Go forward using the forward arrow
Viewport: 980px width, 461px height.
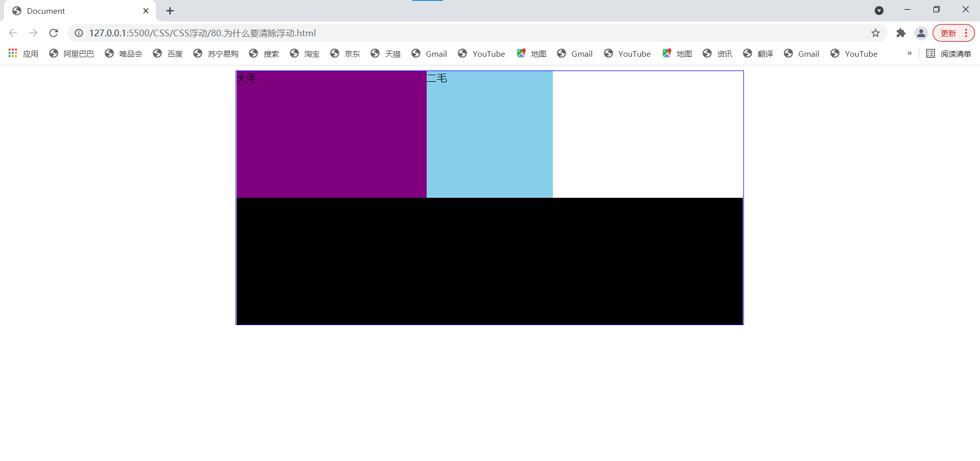[x=33, y=33]
